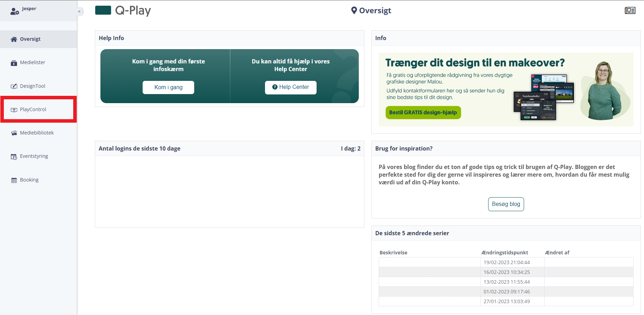Click the Q-Play logo

point(123,10)
